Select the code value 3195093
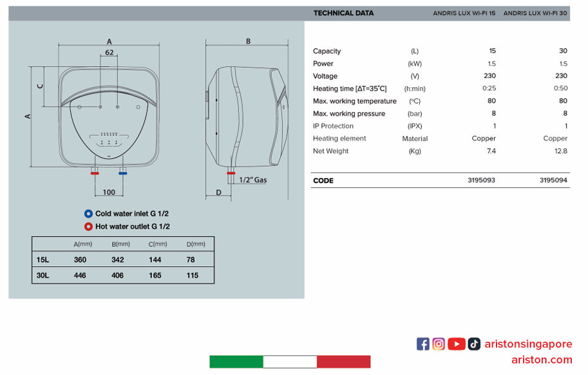 point(482,180)
